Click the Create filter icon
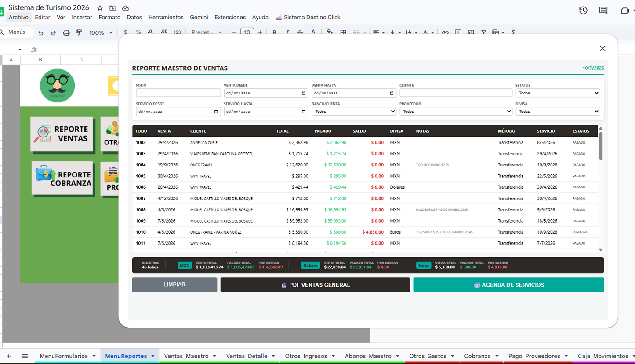This screenshot has width=635, height=364. 484,32
